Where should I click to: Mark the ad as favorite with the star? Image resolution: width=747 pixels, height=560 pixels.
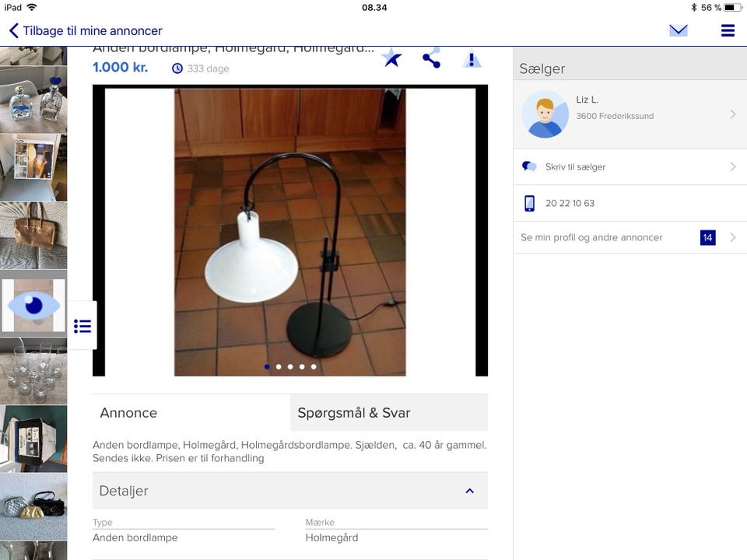coord(391,58)
